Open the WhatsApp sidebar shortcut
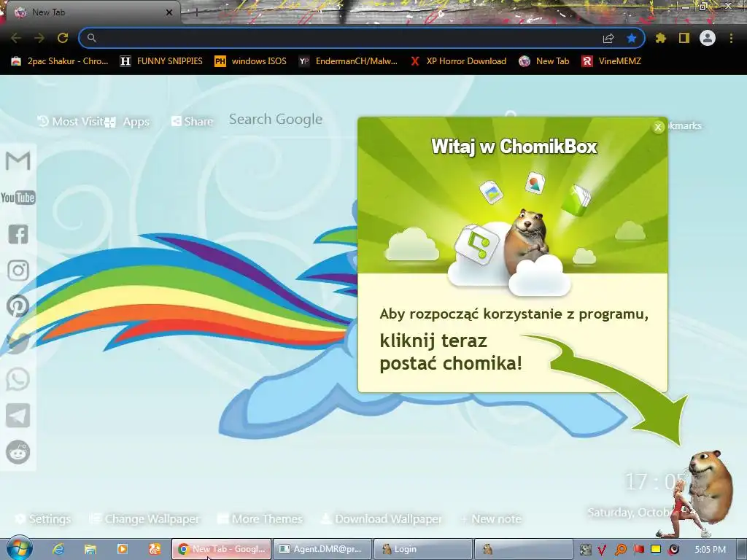This screenshot has height=560, width=747. (x=18, y=379)
